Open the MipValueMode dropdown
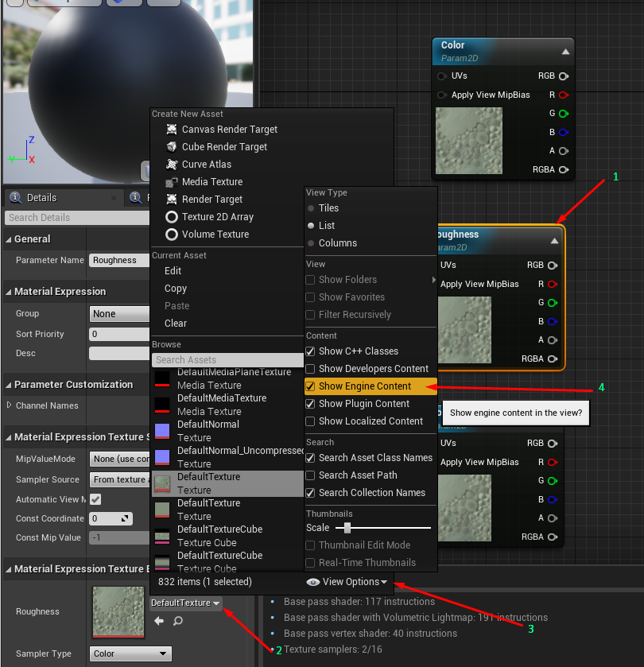644x667 pixels. tap(119, 459)
